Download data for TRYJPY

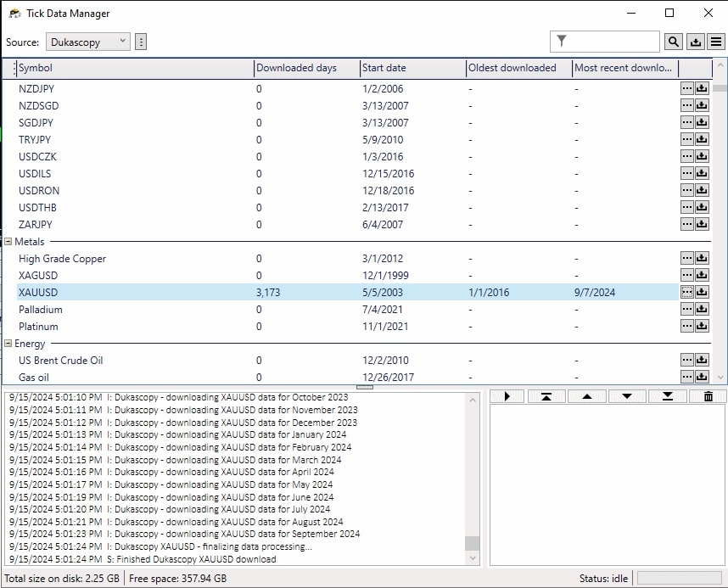click(x=702, y=139)
